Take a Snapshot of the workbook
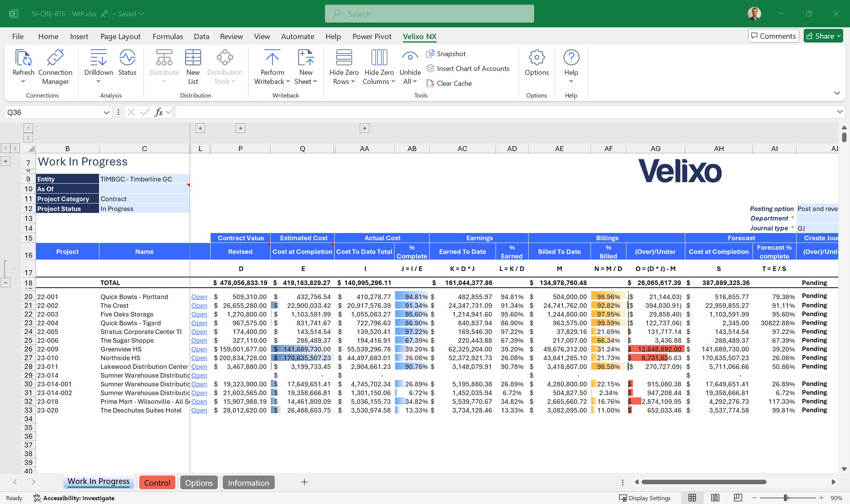Image resolution: width=850 pixels, height=504 pixels. (446, 54)
